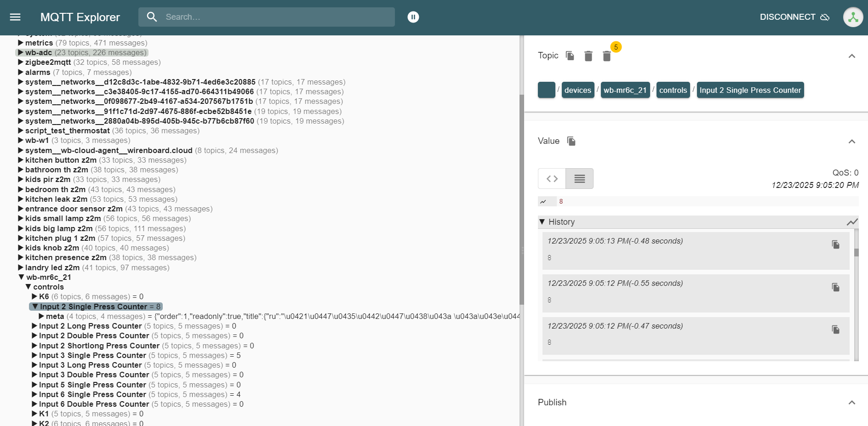Copy the 9:05:13 PM history entry

(835, 244)
